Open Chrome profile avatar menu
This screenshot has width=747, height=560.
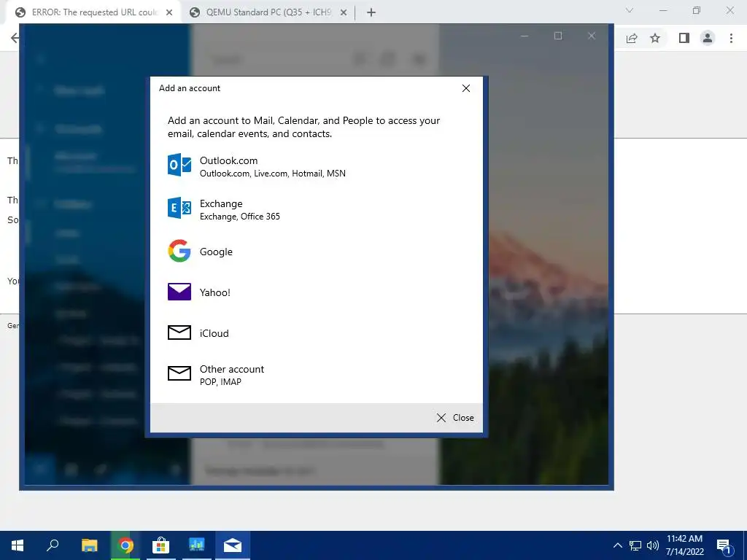pyautogui.click(x=708, y=38)
